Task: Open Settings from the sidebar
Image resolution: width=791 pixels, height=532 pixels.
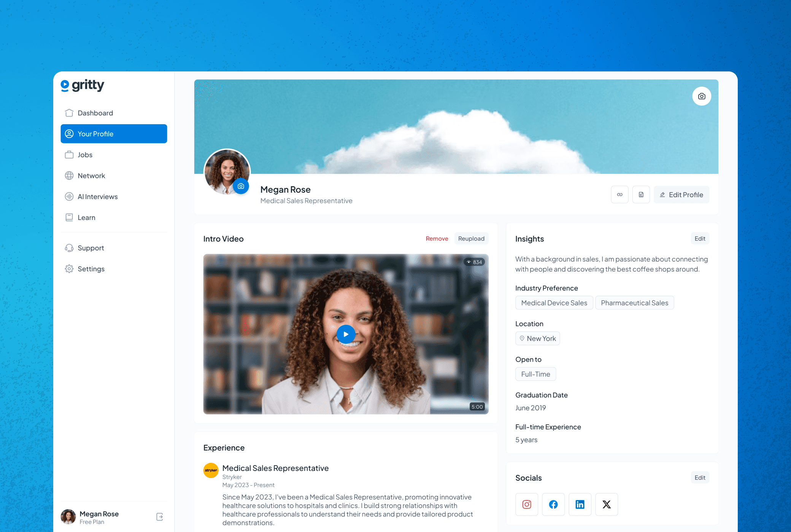Action: tap(91, 269)
